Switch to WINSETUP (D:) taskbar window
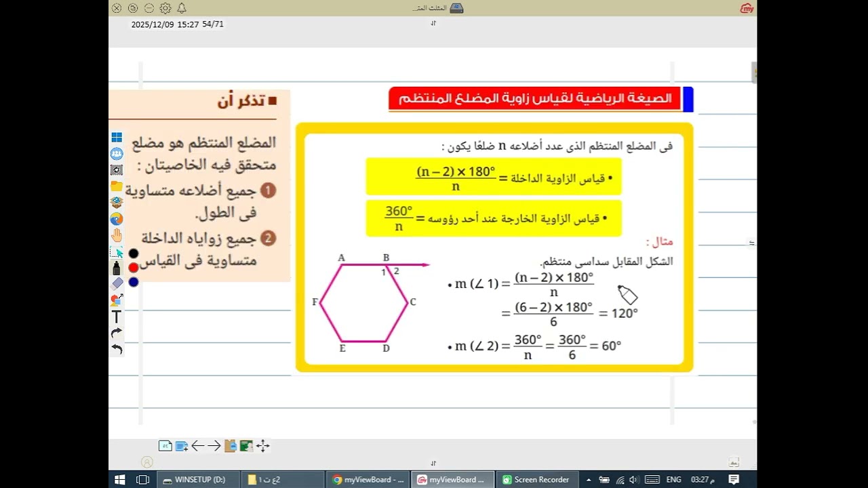Image resolution: width=868 pixels, height=488 pixels. coord(199,479)
